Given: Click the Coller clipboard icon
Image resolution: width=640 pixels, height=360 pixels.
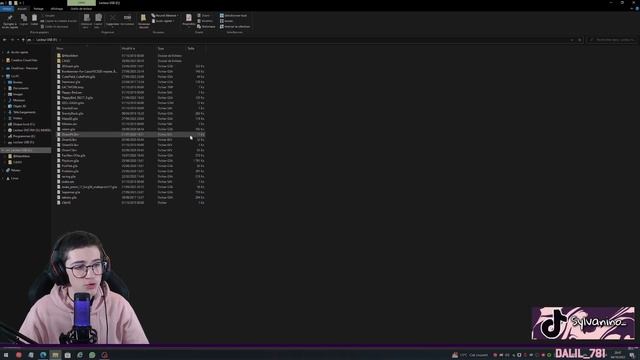Looking at the screenshot, I should click(34, 18).
